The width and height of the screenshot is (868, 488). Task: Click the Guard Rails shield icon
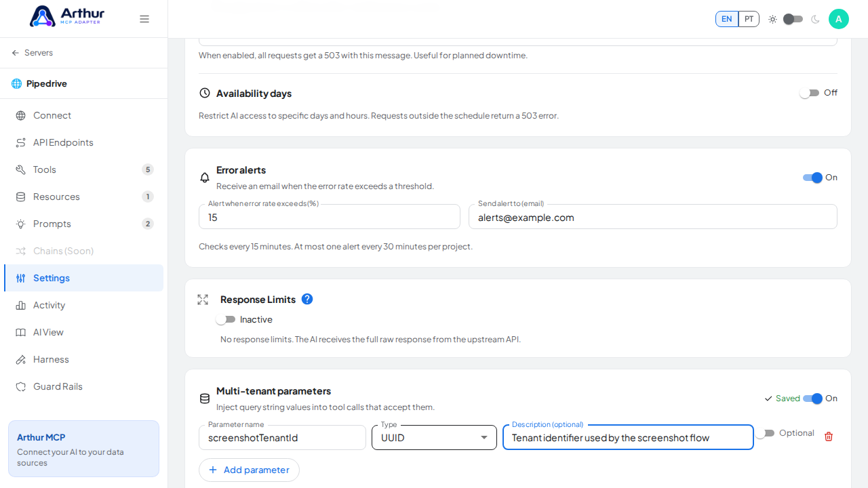click(21, 386)
